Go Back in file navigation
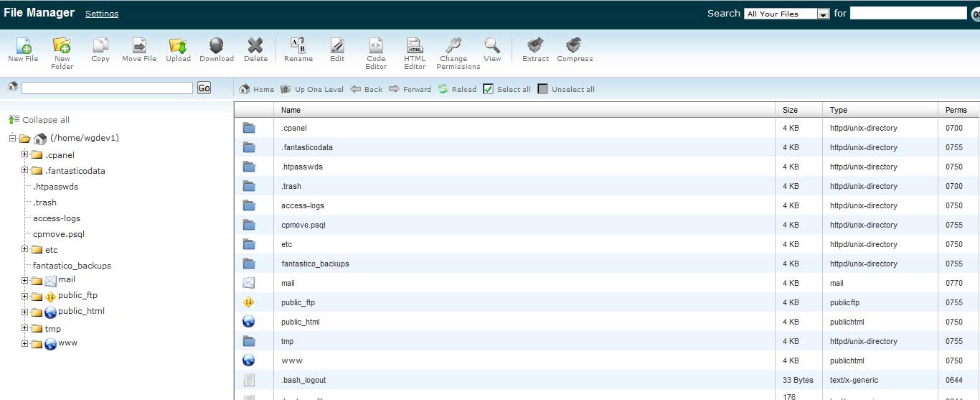The width and height of the screenshot is (980, 400). click(366, 89)
